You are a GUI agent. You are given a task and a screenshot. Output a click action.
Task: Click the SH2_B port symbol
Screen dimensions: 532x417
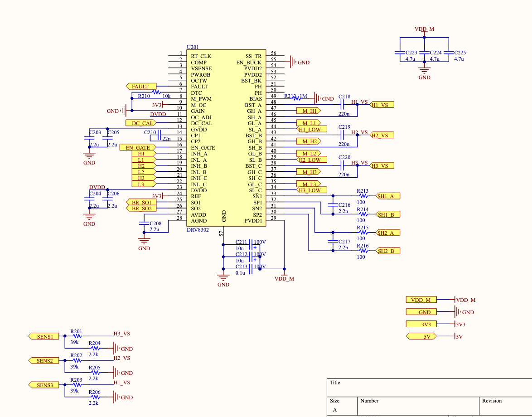click(388, 251)
